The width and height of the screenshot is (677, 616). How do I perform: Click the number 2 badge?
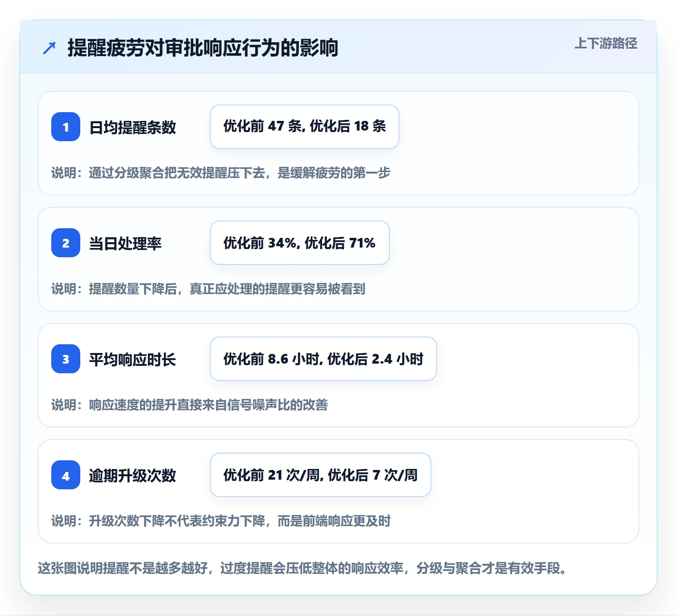[66, 243]
